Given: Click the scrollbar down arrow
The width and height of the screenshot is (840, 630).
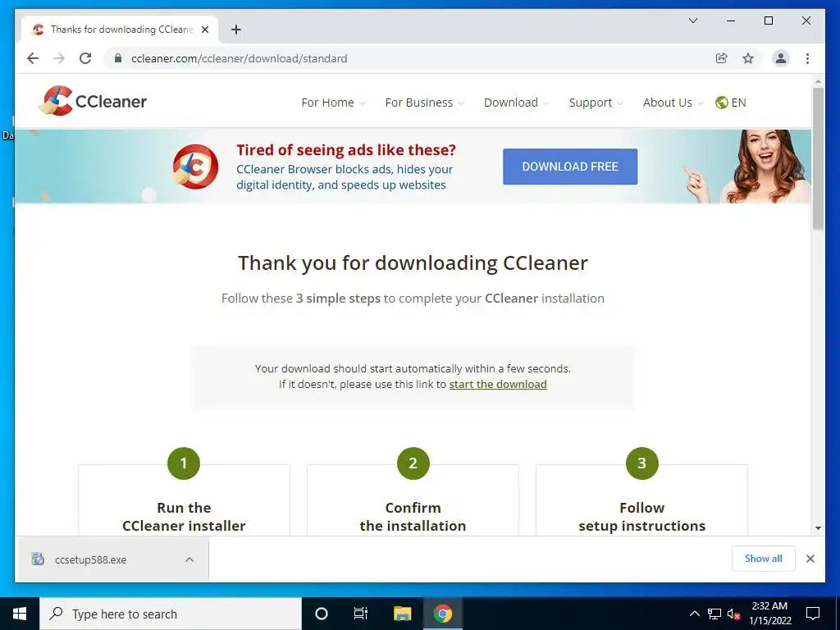Looking at the screenshot, I should 818,527.
